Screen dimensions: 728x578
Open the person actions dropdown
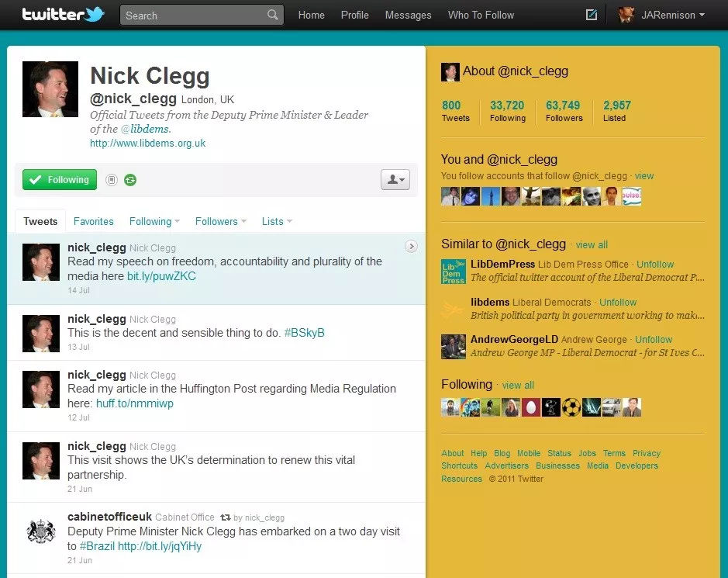tap(395, 180)
